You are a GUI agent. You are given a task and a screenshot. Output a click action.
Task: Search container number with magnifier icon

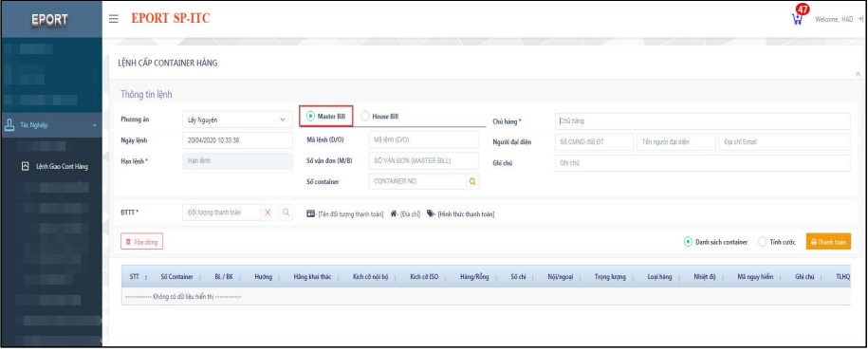tap(472, 181)
